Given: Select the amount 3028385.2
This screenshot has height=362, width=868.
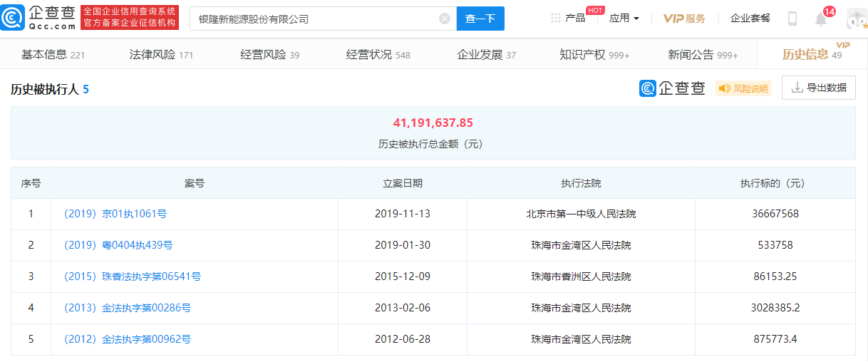Looking at the screenshot, I should 775,308.
